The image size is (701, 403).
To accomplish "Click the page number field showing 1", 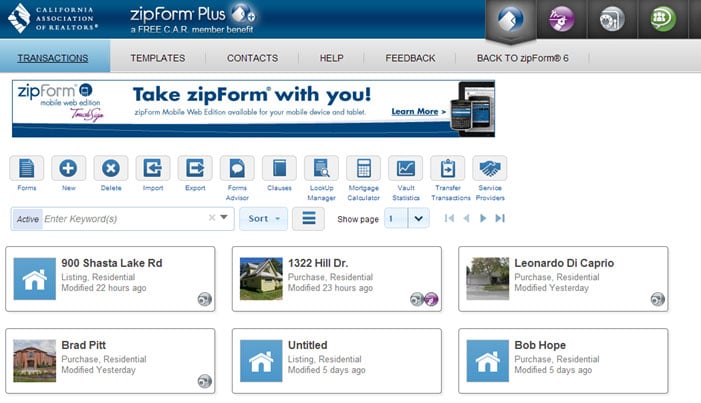I will click(396, 219).
